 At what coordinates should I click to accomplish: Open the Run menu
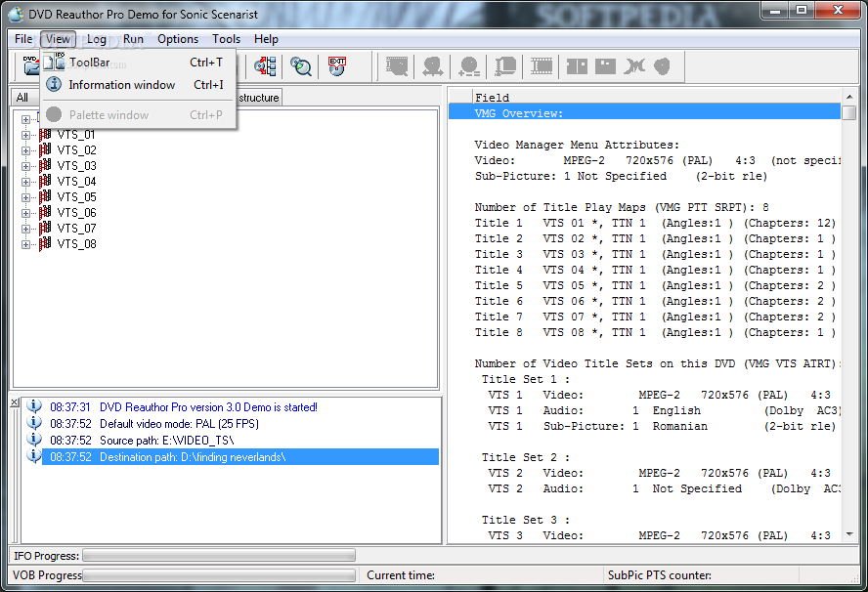coord(133,39)
